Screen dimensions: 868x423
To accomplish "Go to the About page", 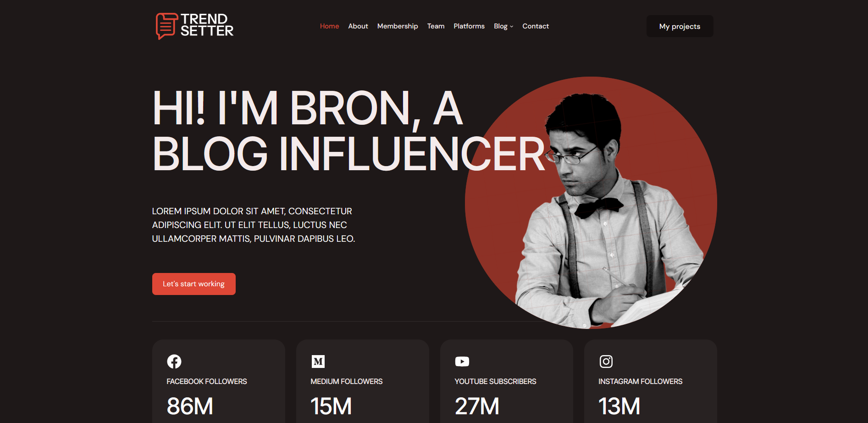I will click(x=358, y=26).
